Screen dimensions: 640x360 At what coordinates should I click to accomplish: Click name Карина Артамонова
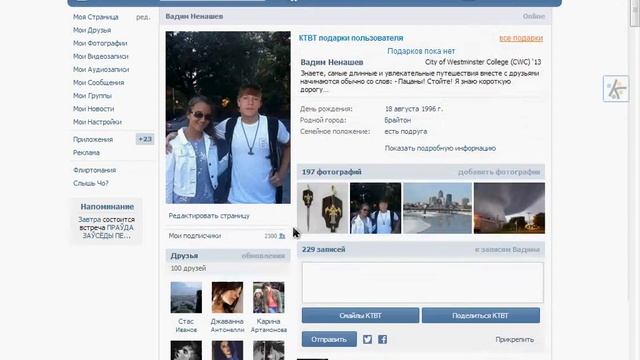pyautogui.click(x=269, y=325)
